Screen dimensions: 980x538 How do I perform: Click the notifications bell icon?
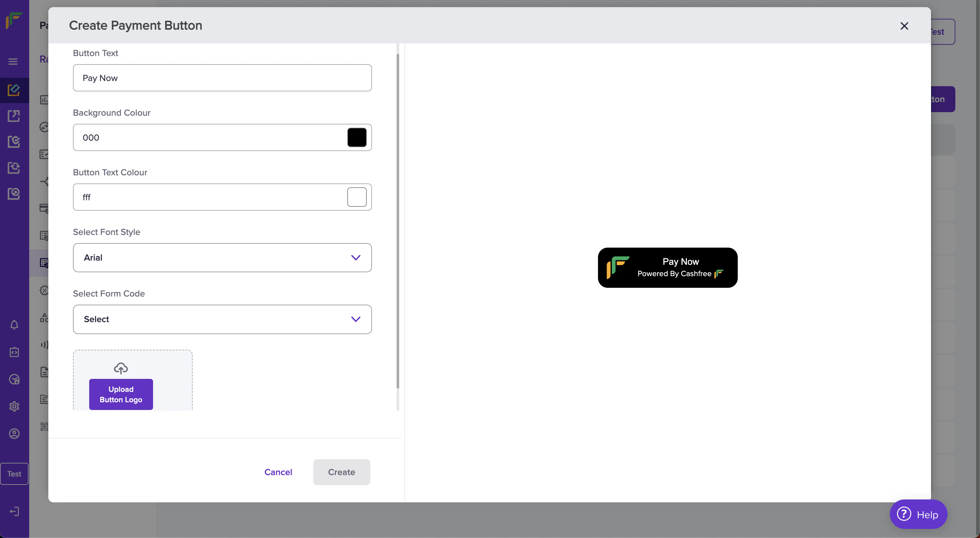pyautogui.click(x=14, y=325)
